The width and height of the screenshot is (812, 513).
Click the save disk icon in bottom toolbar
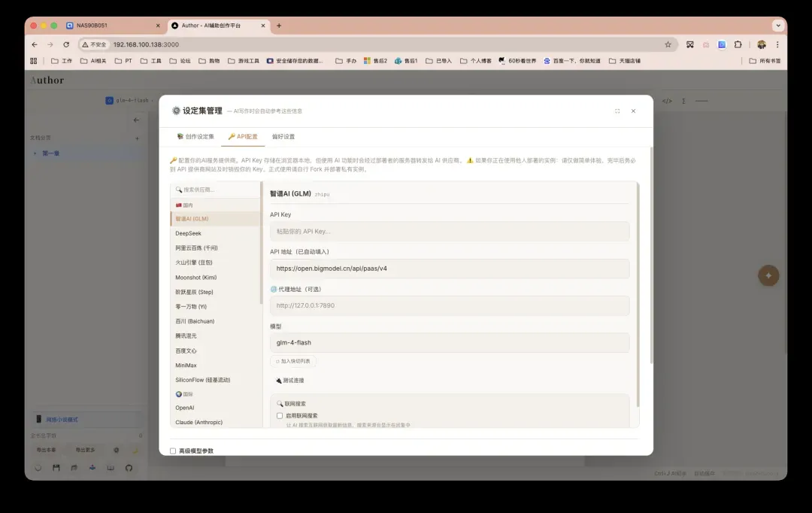click(56, 468)
